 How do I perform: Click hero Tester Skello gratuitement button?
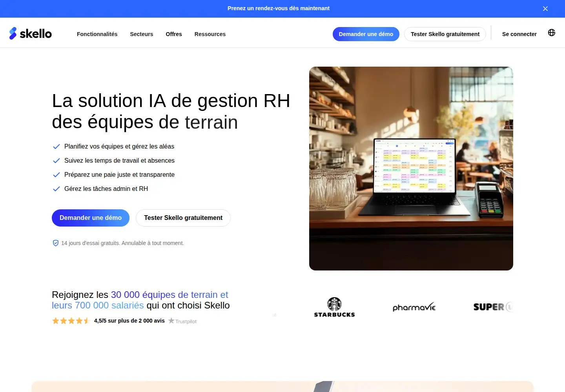(183, 218)
